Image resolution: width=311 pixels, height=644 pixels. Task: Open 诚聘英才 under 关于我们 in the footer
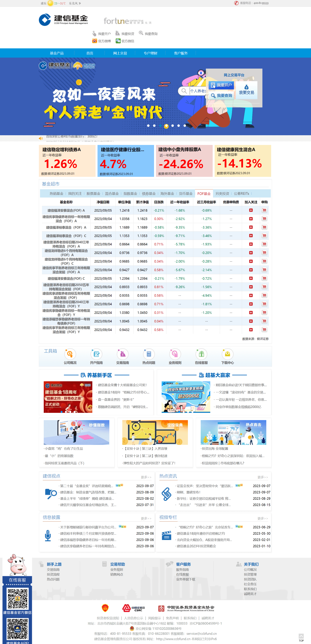tap(250, 594)
